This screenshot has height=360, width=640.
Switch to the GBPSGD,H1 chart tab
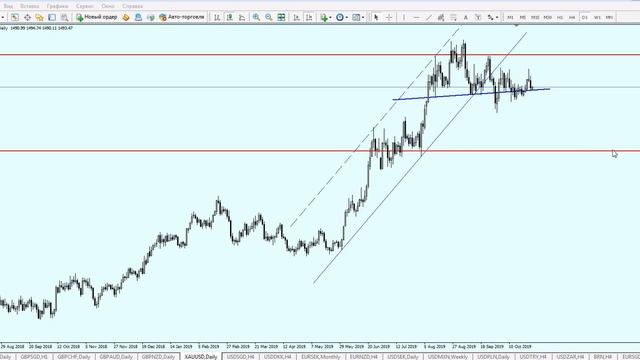tap(34, 357)
